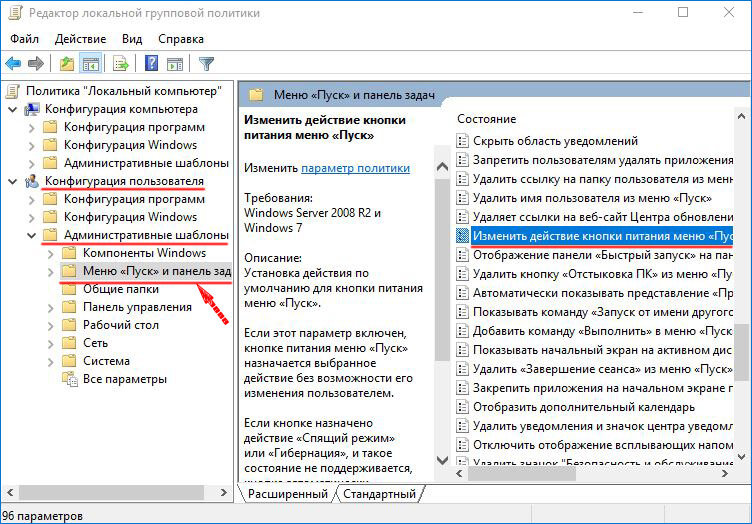
Task: Toggle the Show/Hide console tree icon
Action: point(91,63)
